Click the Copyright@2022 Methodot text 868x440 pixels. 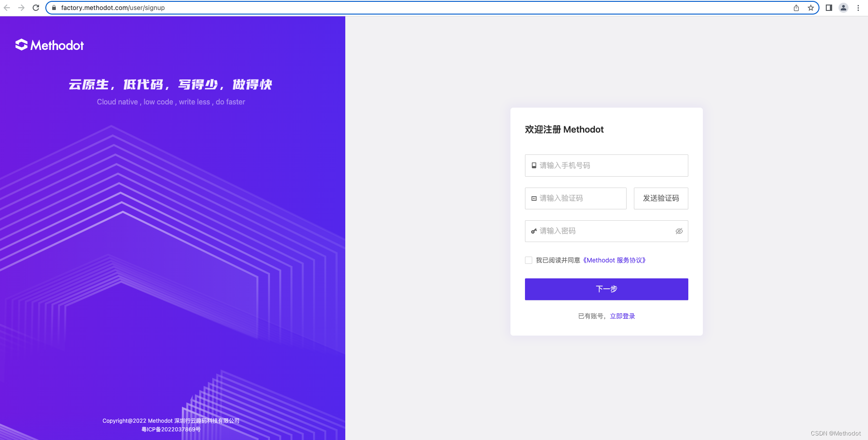click(171, 421)
